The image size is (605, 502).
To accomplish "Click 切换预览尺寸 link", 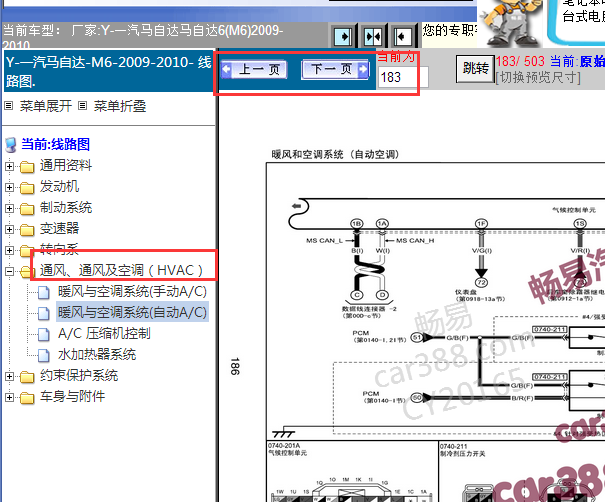I will (538, 78).
